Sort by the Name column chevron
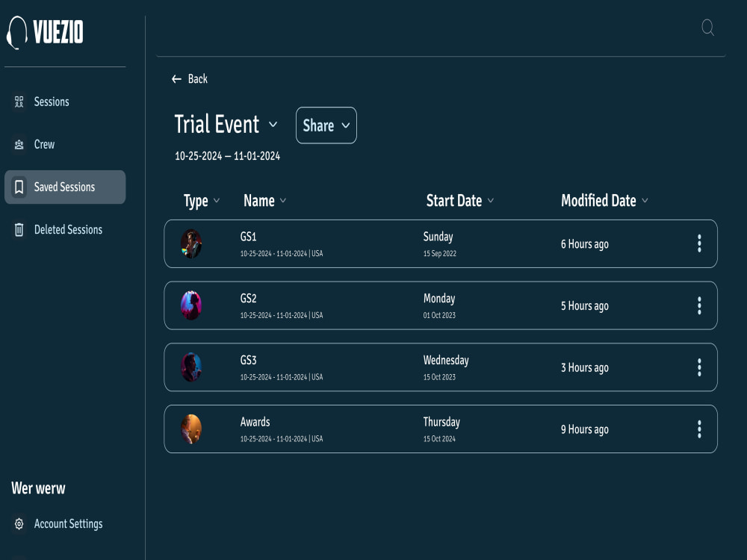The width and height of the screenshot is (747, 560). (x=283, y=200)
